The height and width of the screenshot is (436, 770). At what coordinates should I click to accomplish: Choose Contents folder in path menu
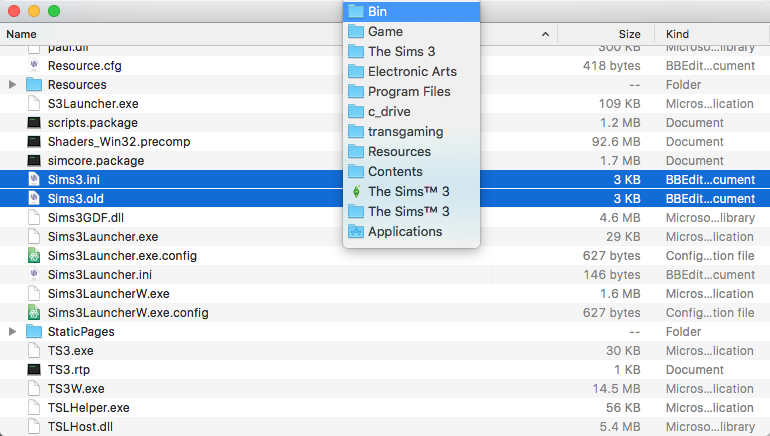click(411, 171)
